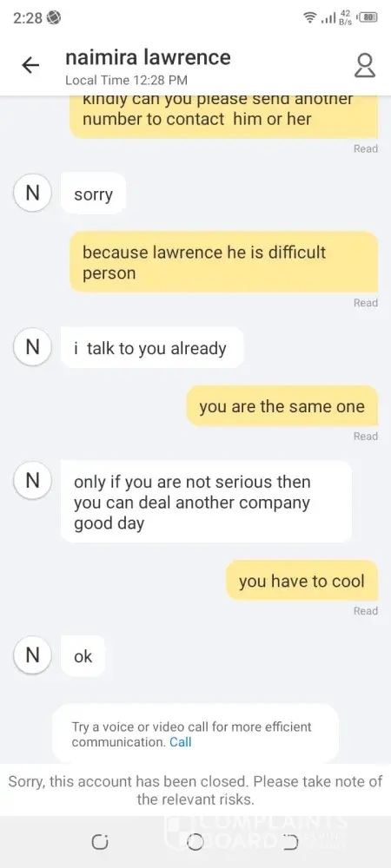Tap the "ok" reply bubble
This screenshot has height=868, width=391.
(83, 656)
